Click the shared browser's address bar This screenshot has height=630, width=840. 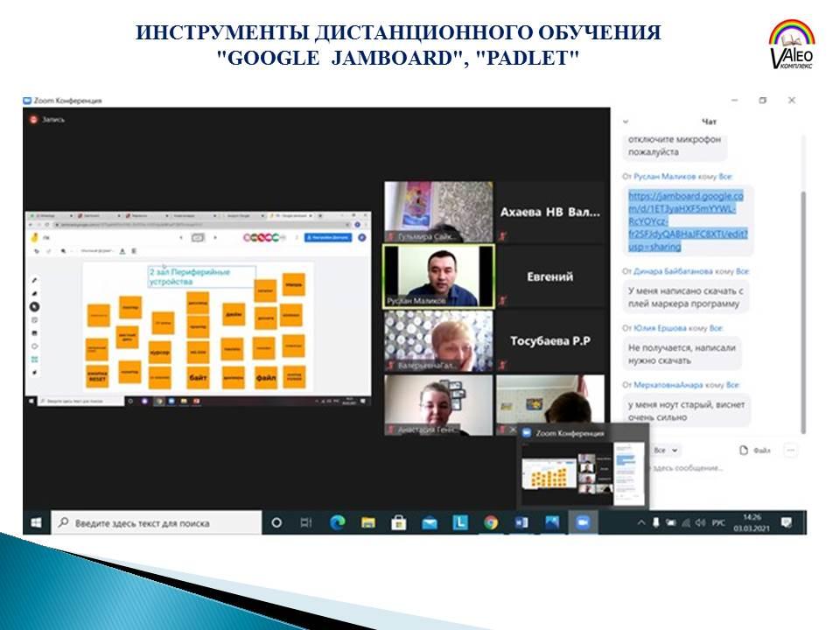pyautogui.click(x=199, y=225)
